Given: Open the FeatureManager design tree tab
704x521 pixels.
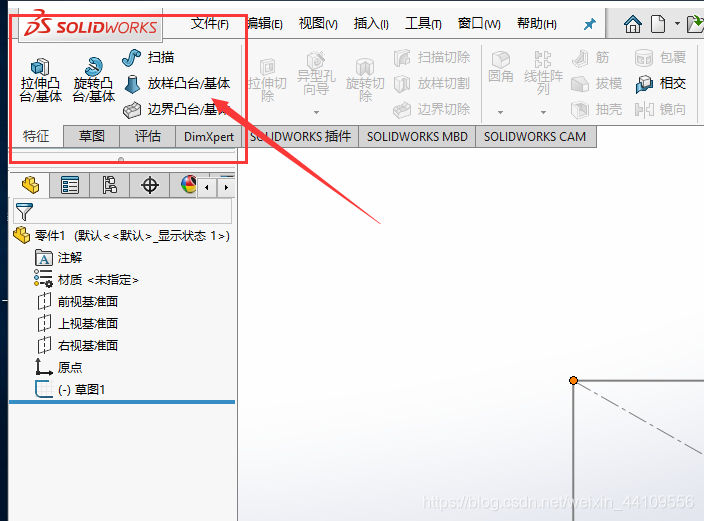Looking at the screenshot, I should [x=30, y=185].
